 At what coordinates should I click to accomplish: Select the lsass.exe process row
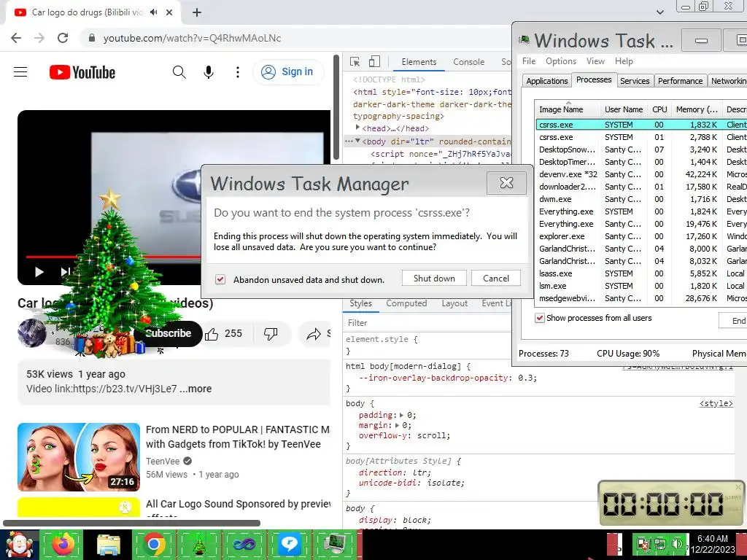pos(640,273)
